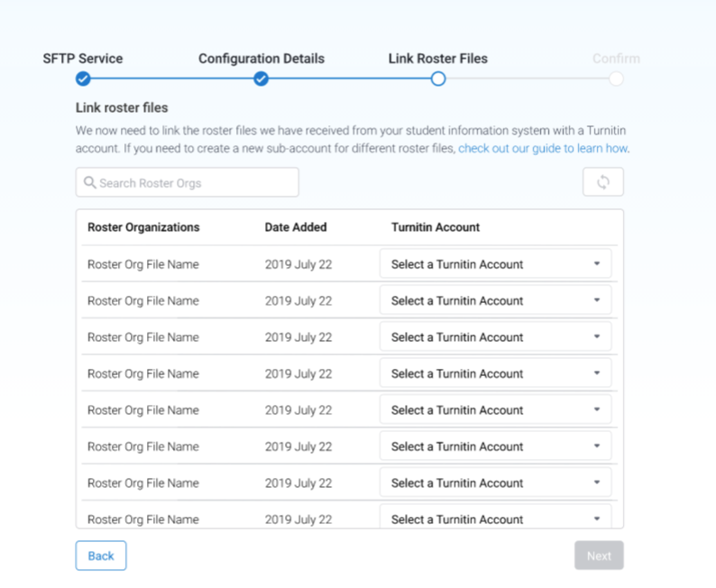The width and height of the screenshot is (716, 588).
Task: Expand the third row's Turnitin Account dropdown
Action: tap(495, 337)
